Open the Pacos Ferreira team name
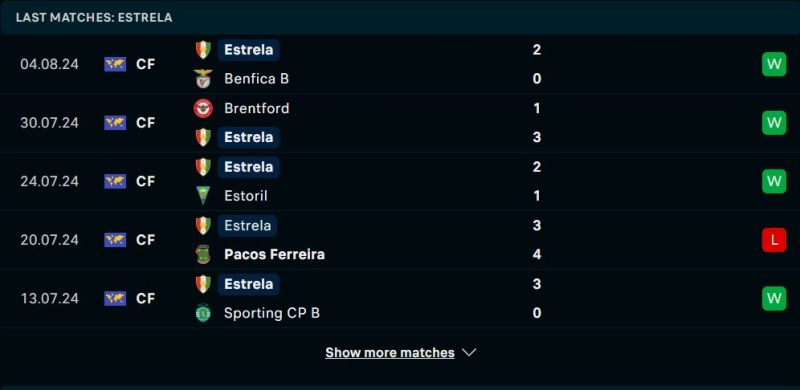The image size is (800, 390). point(274,254)
